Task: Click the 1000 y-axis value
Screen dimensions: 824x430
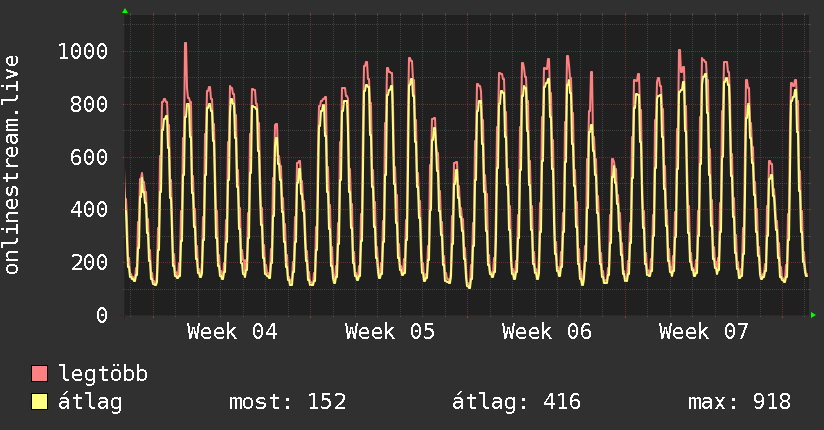Action: pos(83,52)
